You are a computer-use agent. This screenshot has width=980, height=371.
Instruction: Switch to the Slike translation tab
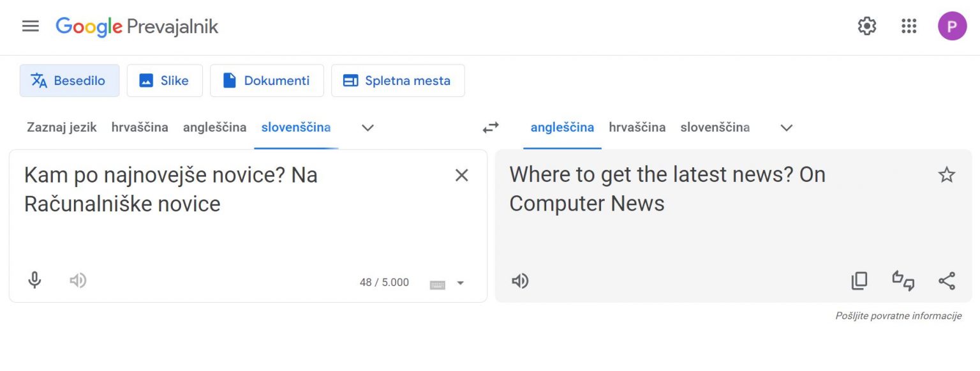(x=165, y=80)
